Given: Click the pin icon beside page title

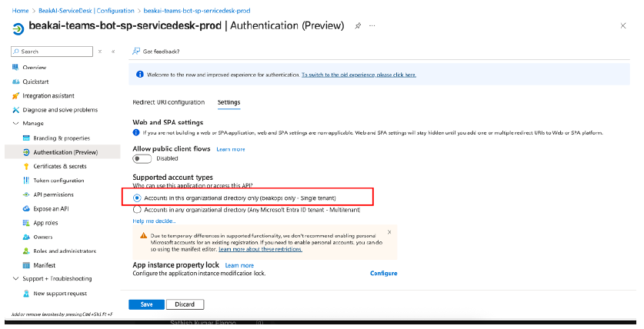Looking at the screenshot, I should (358, 26).
